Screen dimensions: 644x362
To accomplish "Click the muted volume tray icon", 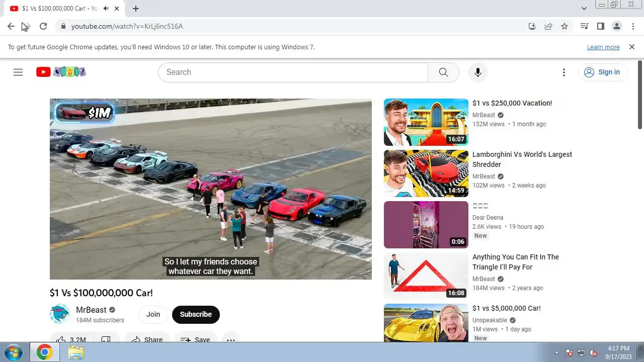I will [x=593, y=352].
